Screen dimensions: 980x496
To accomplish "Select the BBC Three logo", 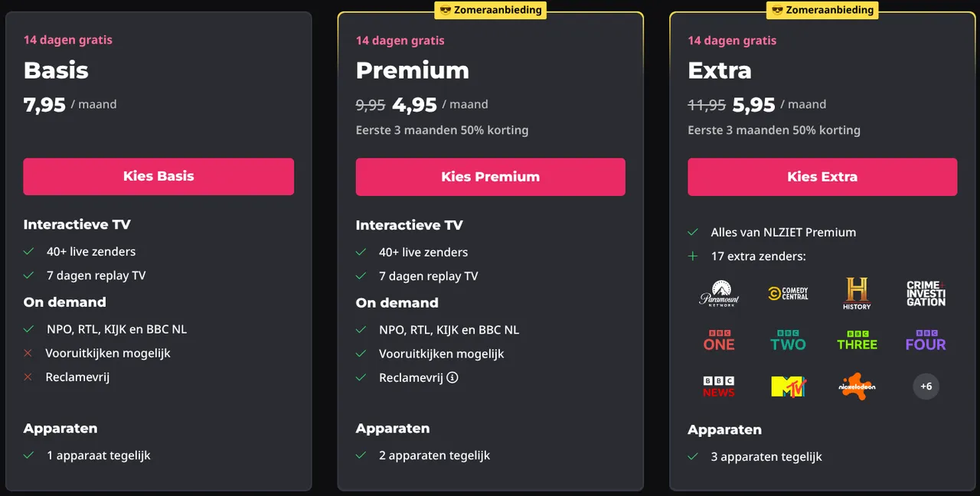I will (857, 341).
